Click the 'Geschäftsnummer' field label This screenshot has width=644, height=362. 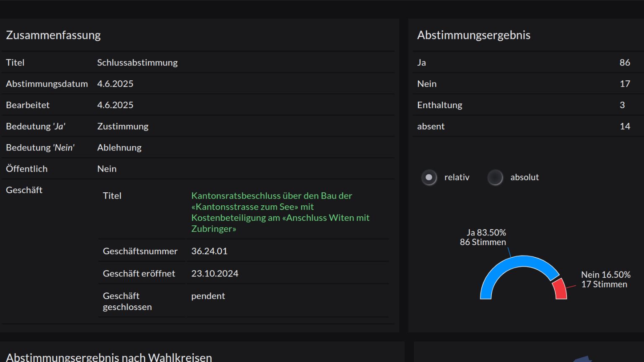coord(140,251)
